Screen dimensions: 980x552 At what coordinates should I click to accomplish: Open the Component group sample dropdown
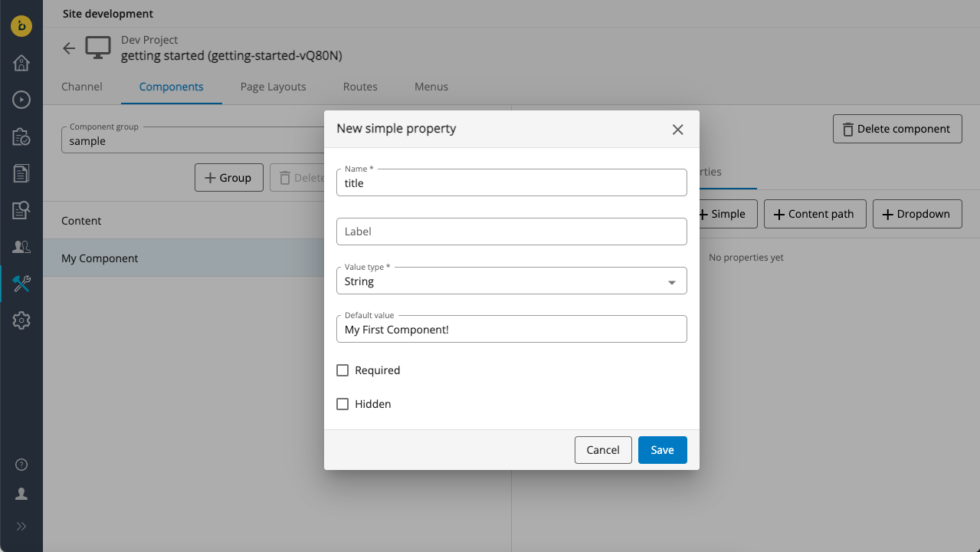tap(192, 140)
